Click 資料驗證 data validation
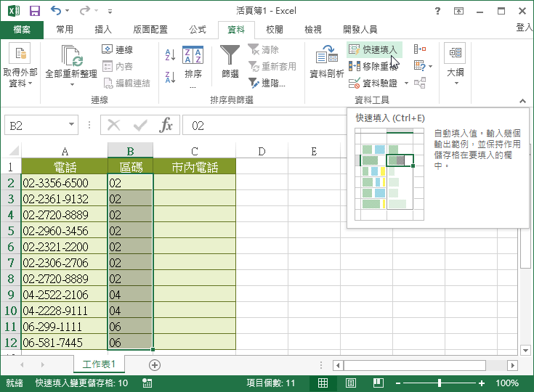The width and height of the screenshot is (534, 392). [373, 83]
